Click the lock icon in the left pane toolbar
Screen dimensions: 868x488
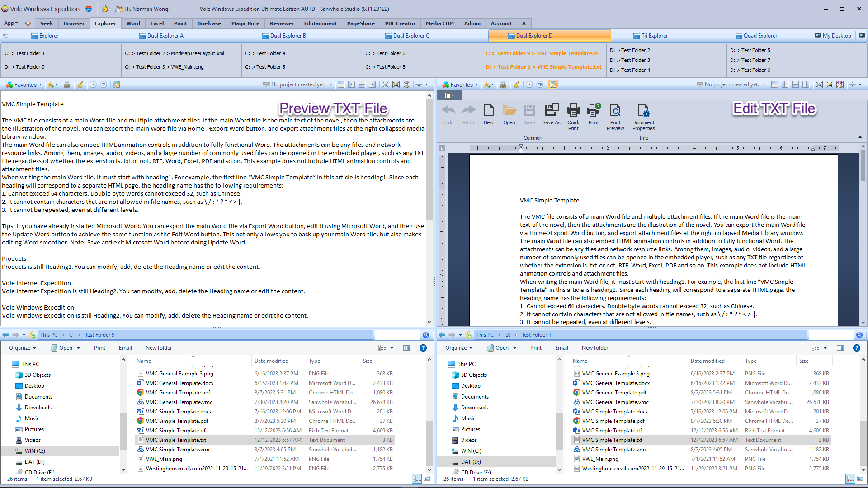[x=67, y=84]
